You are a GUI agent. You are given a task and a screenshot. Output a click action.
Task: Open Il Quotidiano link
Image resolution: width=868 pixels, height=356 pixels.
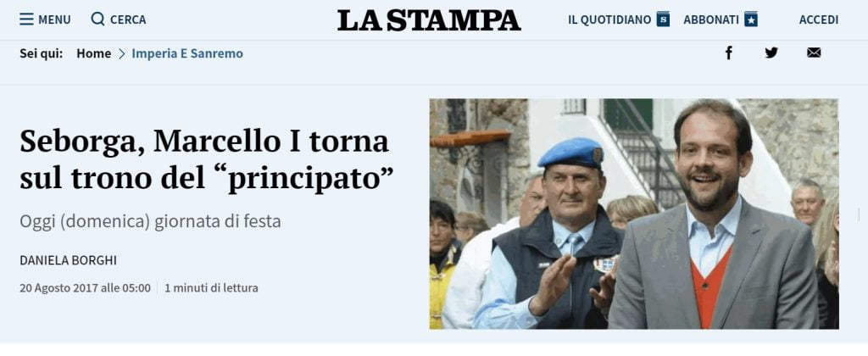[x=609, y=20]
